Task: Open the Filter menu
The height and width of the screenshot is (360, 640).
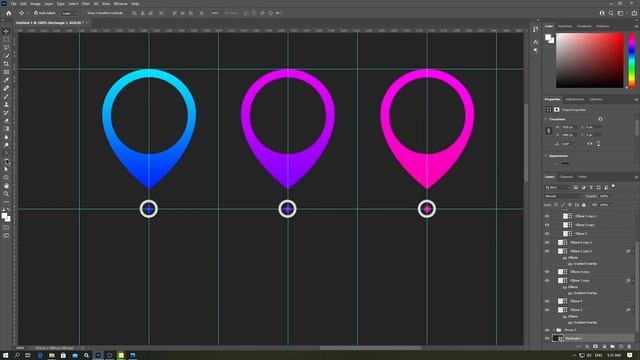Action: click(x=86, y=4)
